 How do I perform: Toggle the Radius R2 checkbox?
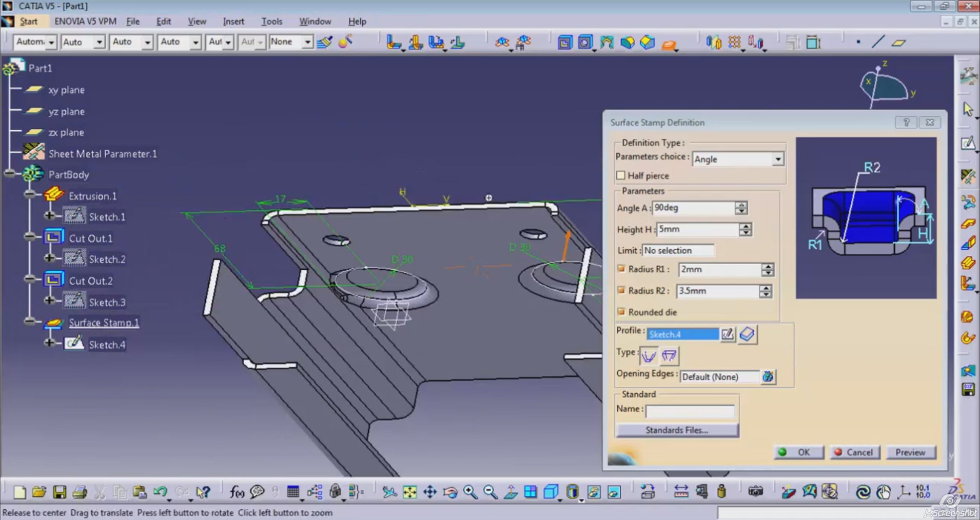(x=621, y=290)
